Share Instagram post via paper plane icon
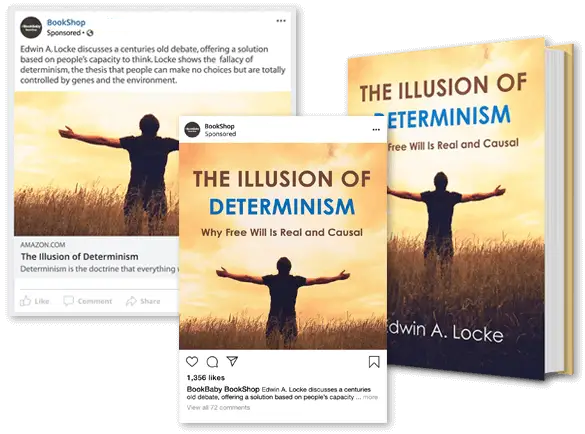 coord(232,361)
